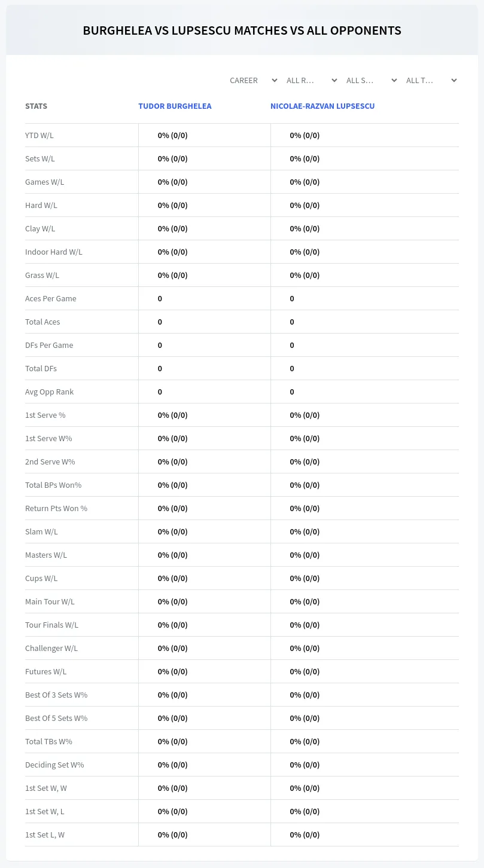Image resolution: width=484 pixels, height=868 pixels.
Task: Select the Challenger W/L row label
Action: pos(51,648)
